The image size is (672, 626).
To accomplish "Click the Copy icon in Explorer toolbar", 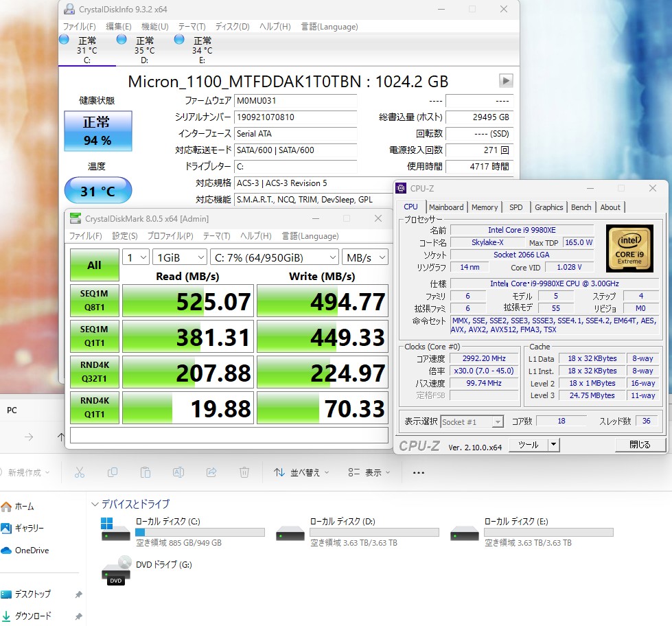I will (113, 472).
